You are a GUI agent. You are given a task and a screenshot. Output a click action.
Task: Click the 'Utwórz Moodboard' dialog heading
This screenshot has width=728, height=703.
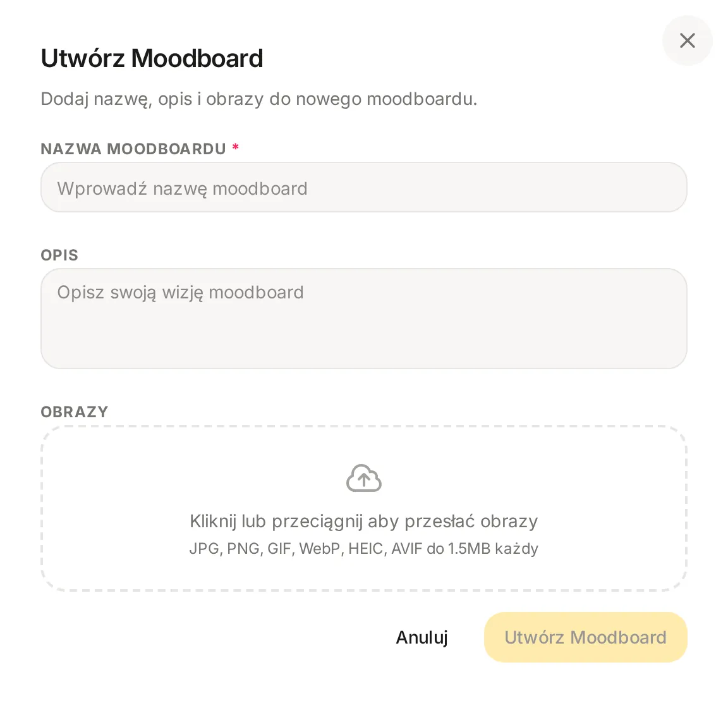tap(152, 58)
